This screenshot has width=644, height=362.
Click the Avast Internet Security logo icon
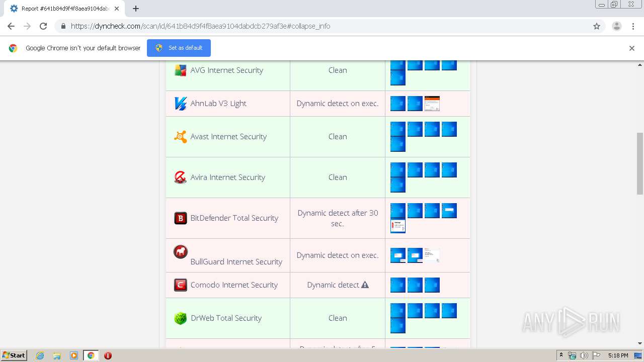(x=180, y=137)
